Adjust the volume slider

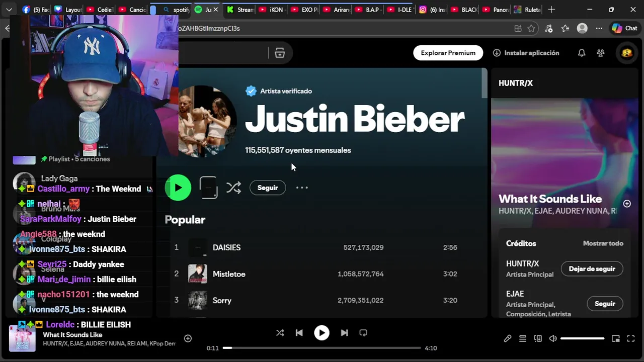[x=582, y=339]
